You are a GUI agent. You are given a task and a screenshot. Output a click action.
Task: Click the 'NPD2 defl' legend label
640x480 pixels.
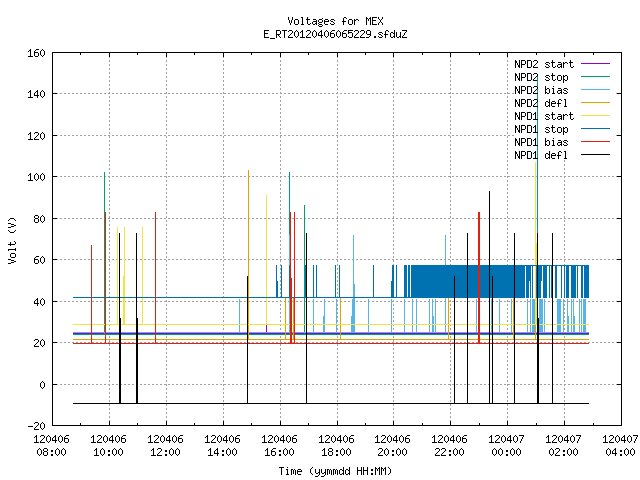pyautogui.click(x=541, y=103)
